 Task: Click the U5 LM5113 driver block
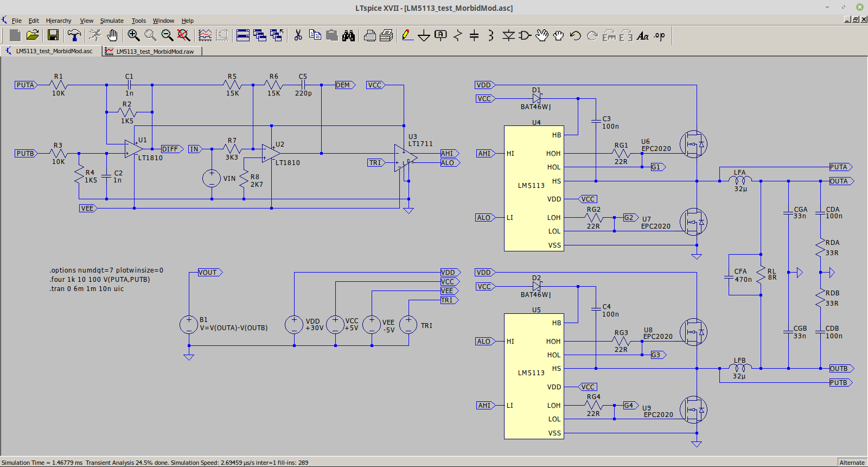click(x=534, y=376)
